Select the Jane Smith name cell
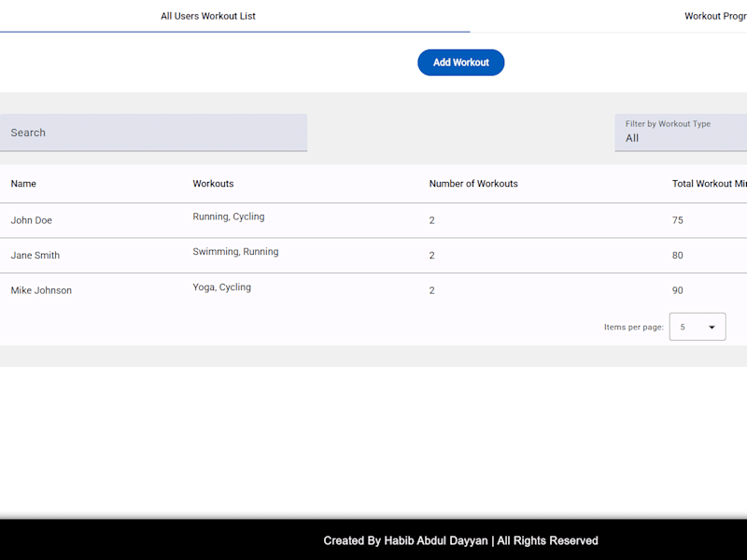The image size is (747, 560). tap(35, 255)
